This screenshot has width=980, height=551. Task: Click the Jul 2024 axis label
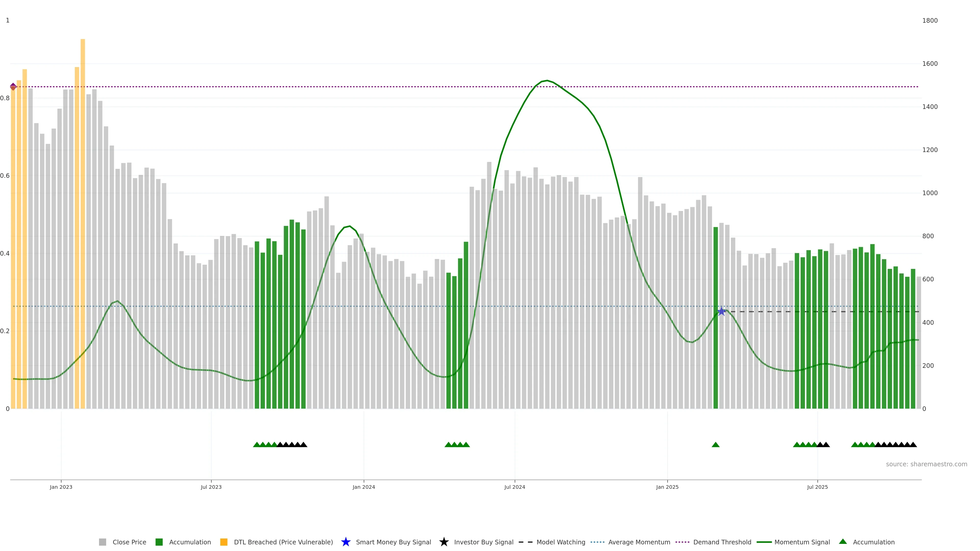click(x=514, y=487)
